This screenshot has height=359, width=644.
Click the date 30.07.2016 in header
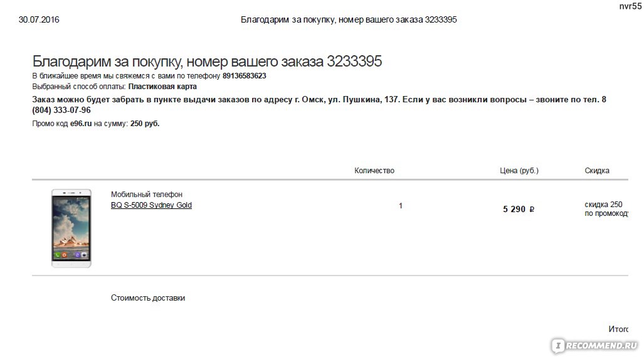39,19
